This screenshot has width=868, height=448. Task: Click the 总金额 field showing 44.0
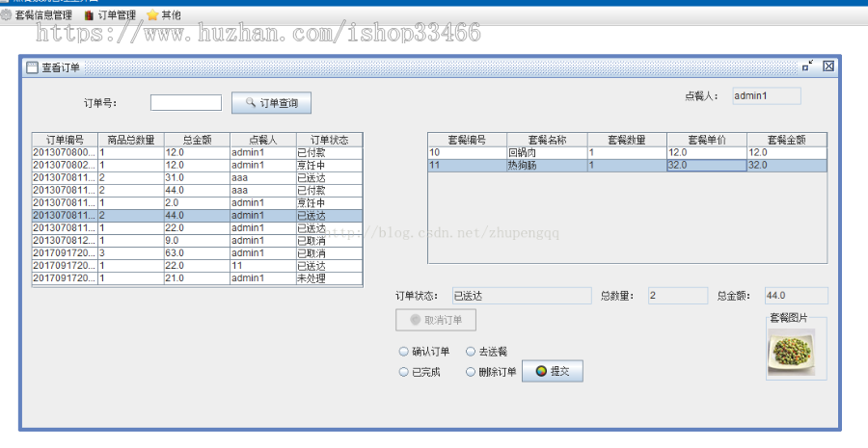coord(797,296)
